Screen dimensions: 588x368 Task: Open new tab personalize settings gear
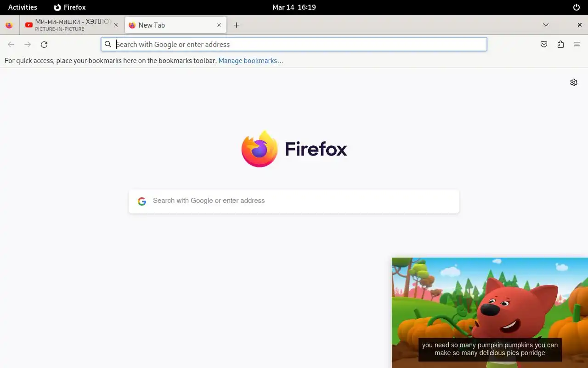574,82
